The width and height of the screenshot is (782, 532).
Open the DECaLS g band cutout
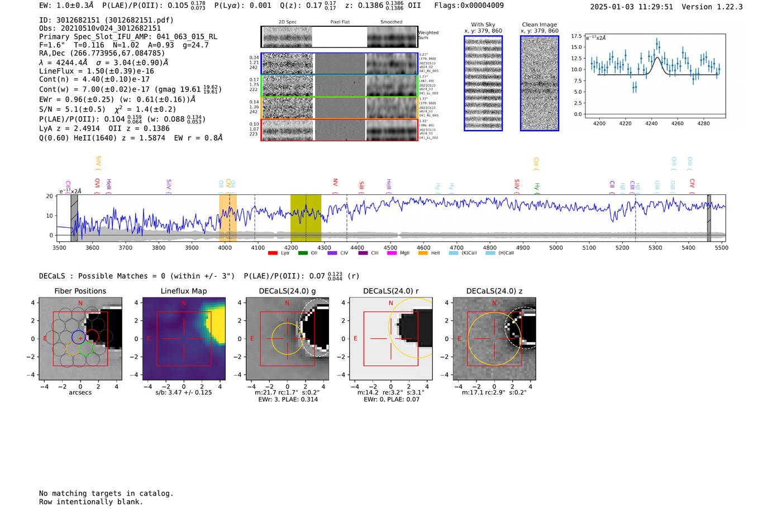click(x=287, y=339)
